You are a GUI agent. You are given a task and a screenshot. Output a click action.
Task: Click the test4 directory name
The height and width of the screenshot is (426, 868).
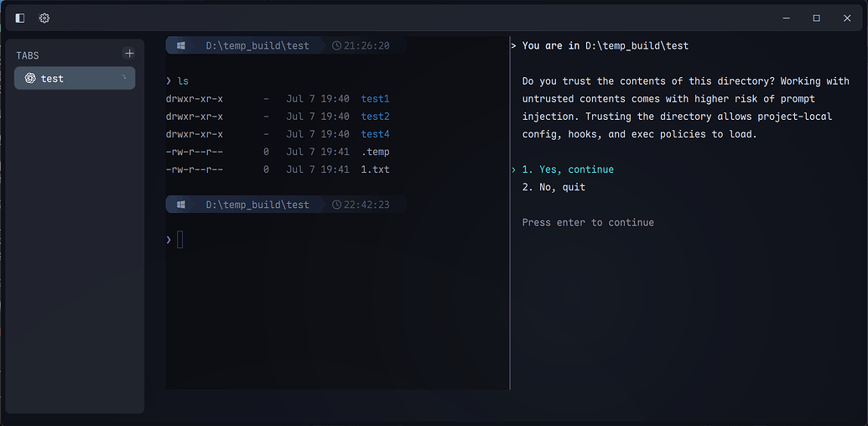376,134
